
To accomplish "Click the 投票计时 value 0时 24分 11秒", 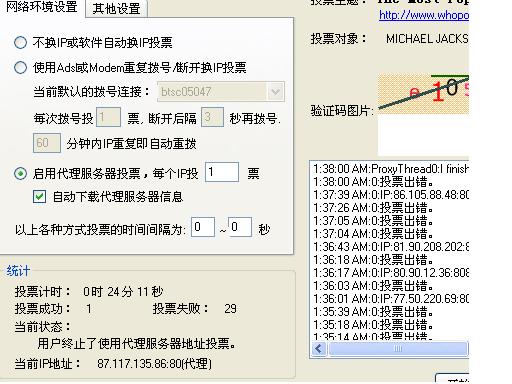I will [x=123, y=292].
